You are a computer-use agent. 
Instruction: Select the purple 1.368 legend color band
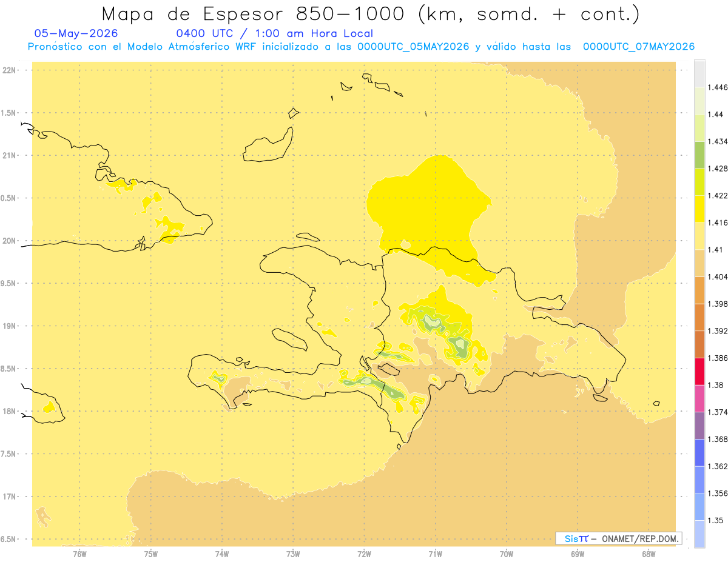(699, 426)
